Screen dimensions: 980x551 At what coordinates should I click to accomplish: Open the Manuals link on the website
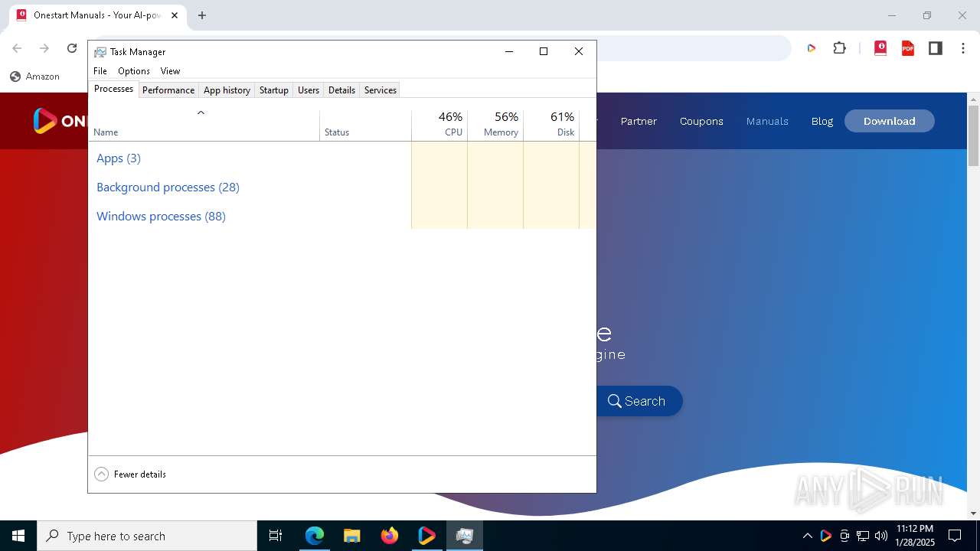click(767, 121)
